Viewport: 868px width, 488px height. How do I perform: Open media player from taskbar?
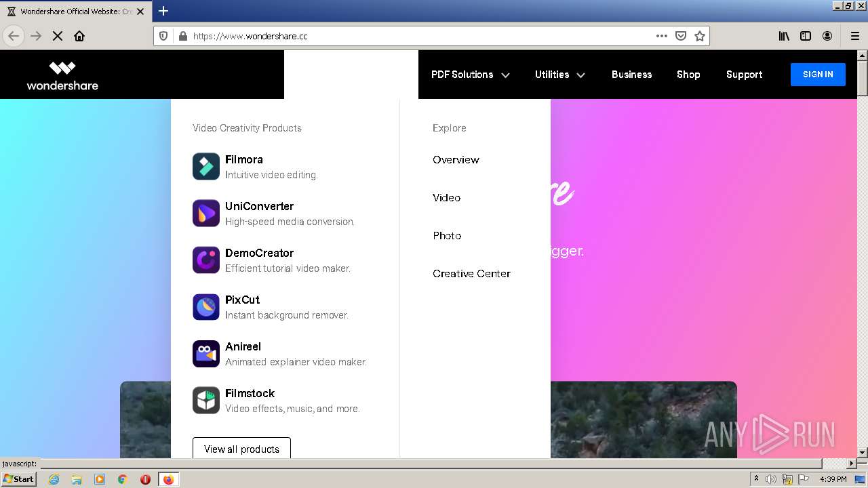(x=100, y=479)
